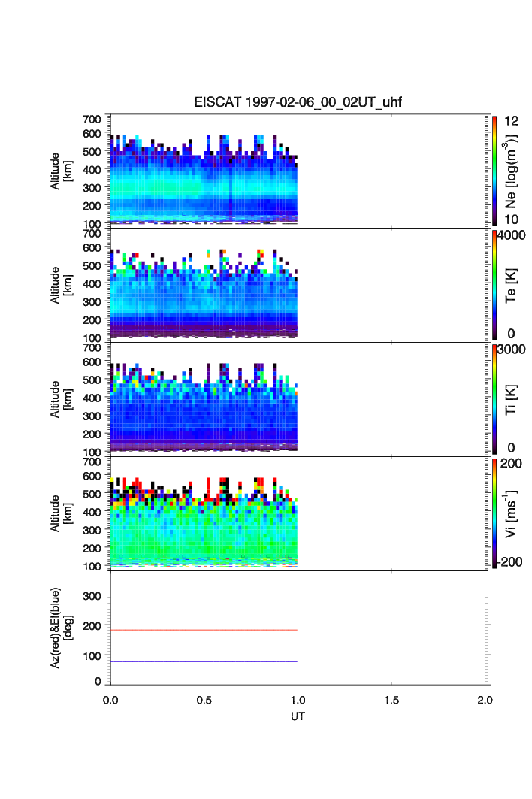Image resolution: width=532 pixels, height=799 pixels.
Task: Click the 200 tick in the Az/El panel
Action: (92, 626)
